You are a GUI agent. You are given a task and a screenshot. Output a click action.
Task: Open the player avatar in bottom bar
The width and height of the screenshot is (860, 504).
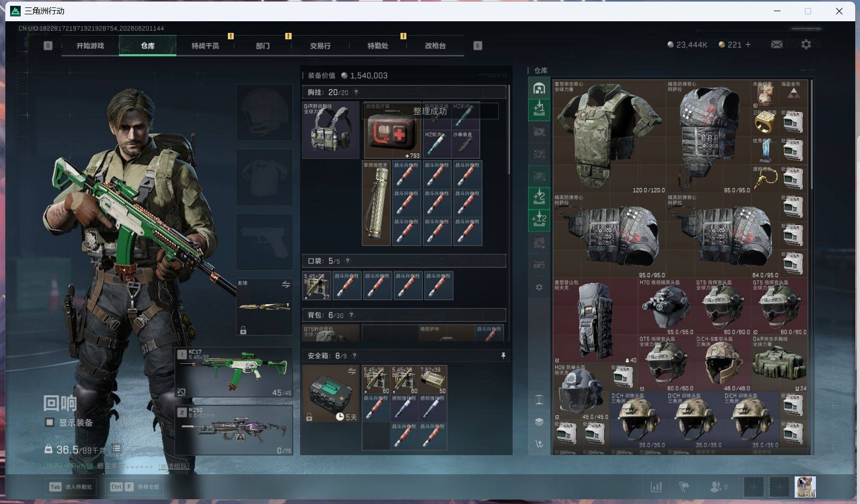[x=805, y=486]
